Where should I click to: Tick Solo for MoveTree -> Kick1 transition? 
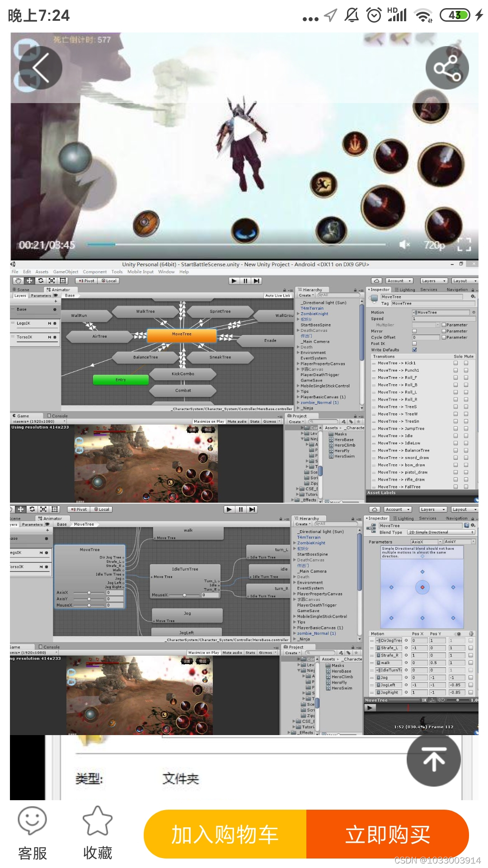pyautogui.click(x=455, y=363)
